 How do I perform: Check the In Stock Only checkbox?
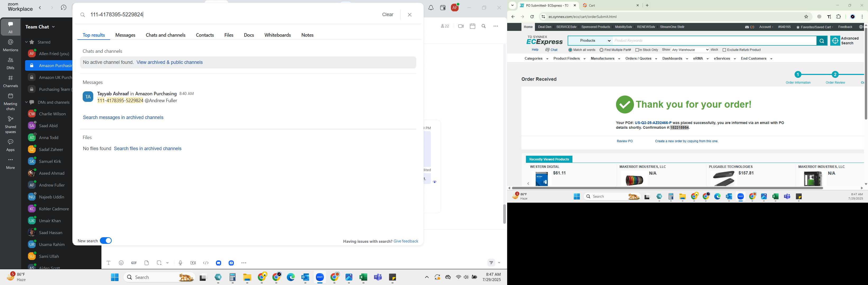(637, 50)
